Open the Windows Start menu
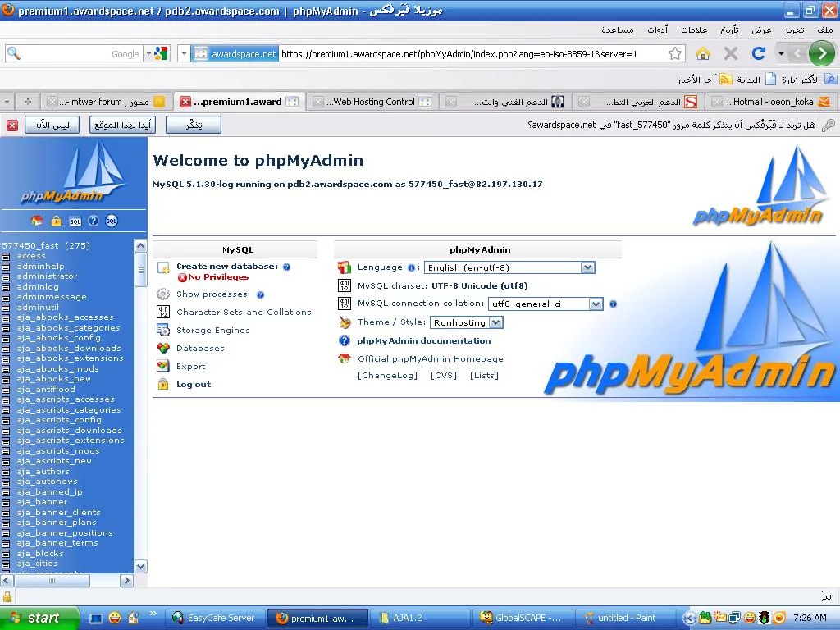The height and width of the screenshot is (630, 840). pos(34,618)
